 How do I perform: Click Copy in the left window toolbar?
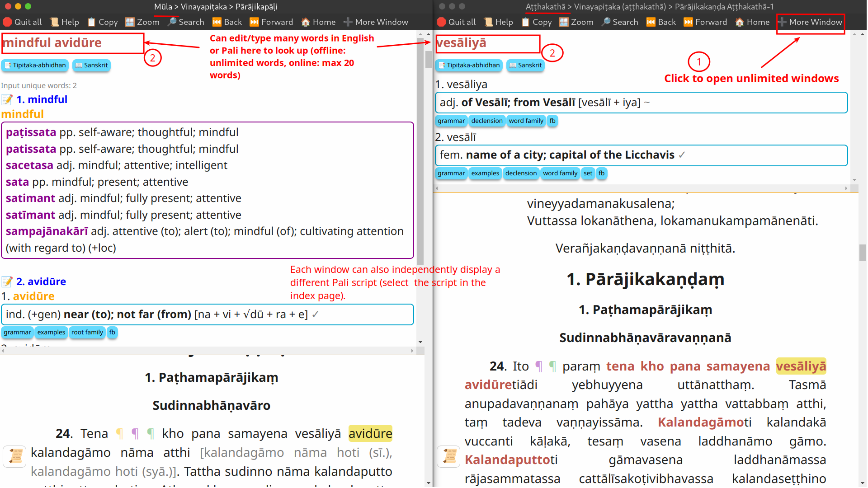103,22
